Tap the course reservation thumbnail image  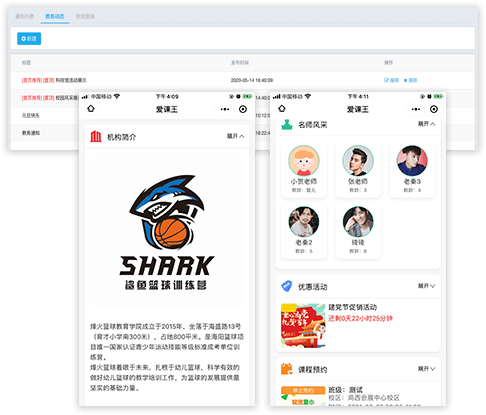pos(303,396)
